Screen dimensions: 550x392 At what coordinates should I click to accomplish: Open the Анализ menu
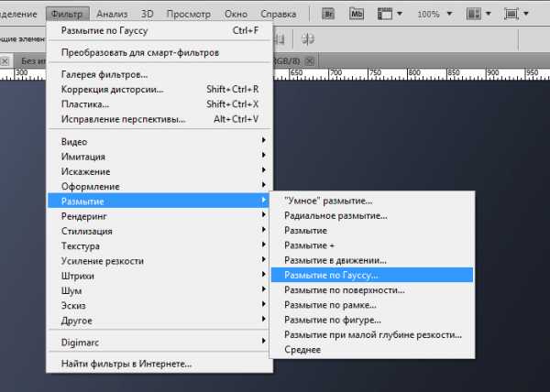pyautogui.click(x=112, y=15)
